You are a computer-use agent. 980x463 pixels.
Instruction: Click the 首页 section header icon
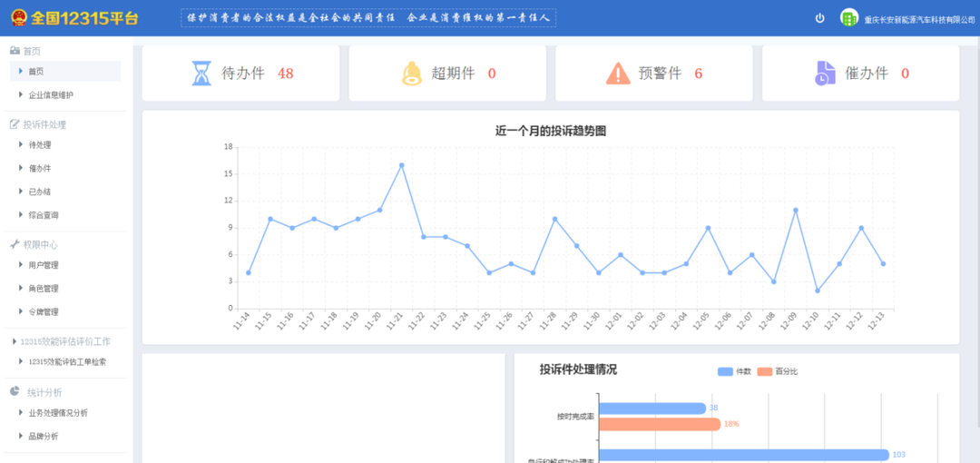pyautogui.click(x=15, y=51)
